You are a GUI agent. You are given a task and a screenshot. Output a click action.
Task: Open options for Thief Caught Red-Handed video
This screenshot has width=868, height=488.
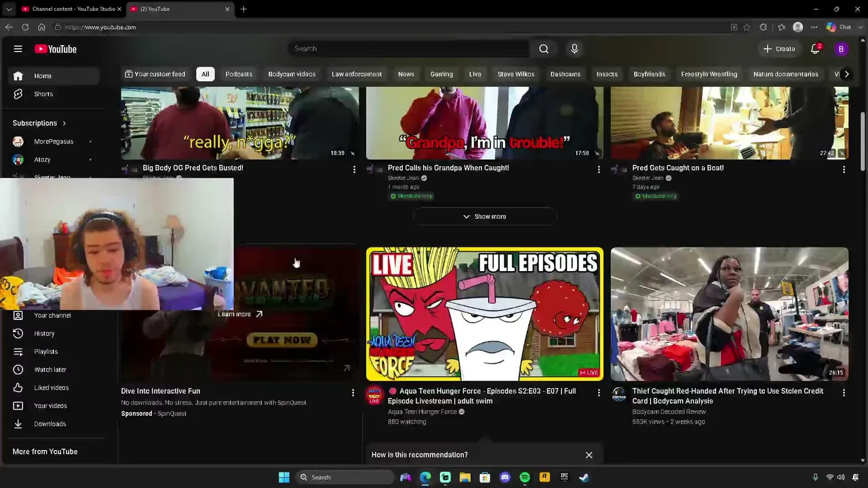tap(844, 392)
